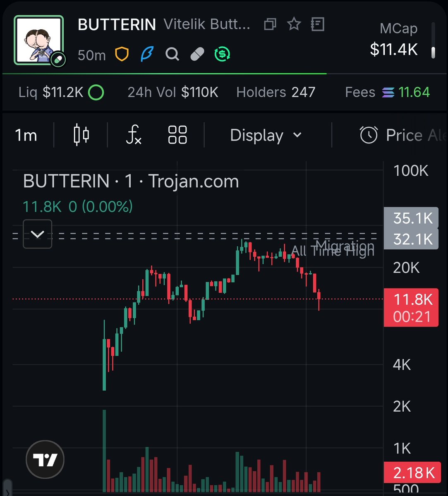Click the 35.1K price level label
Screen dimensions: 448x496
pyautogui.click(x=411, y=218)
